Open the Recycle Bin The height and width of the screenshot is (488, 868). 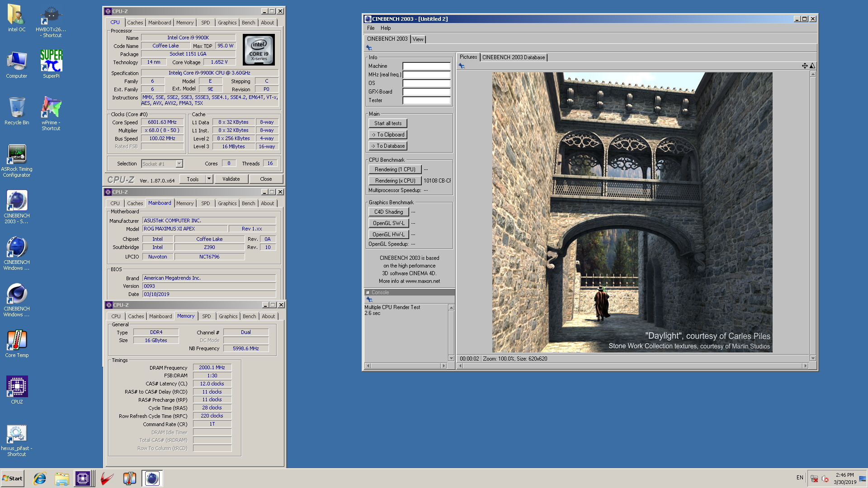(x=17, y=111)
